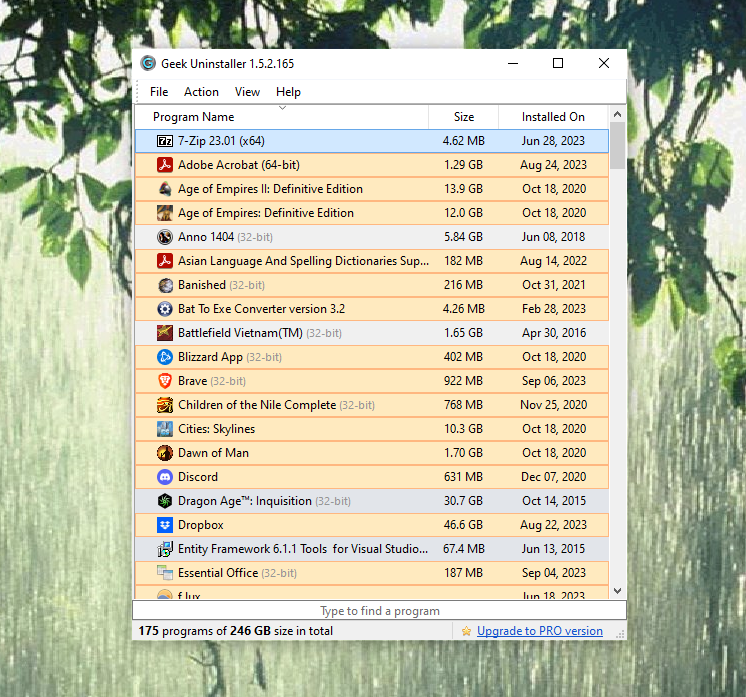Click the Blizzard App icon
This screenshot has width=746, height=697.
(x=165, y=357)
